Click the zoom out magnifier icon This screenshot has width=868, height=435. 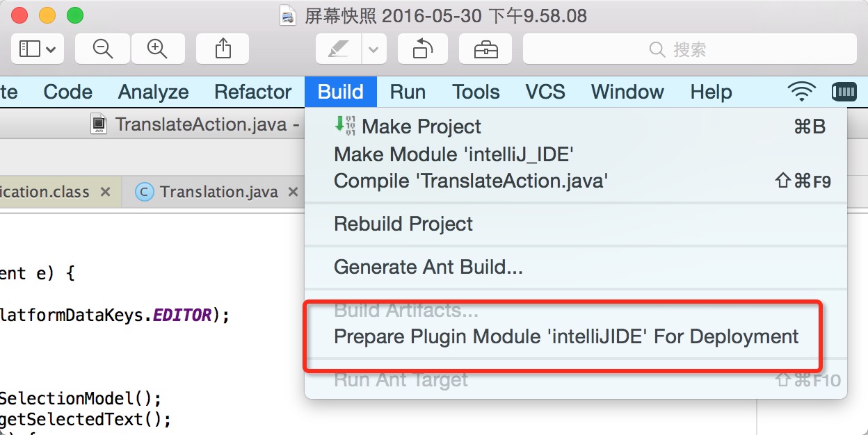click(103, 49)
